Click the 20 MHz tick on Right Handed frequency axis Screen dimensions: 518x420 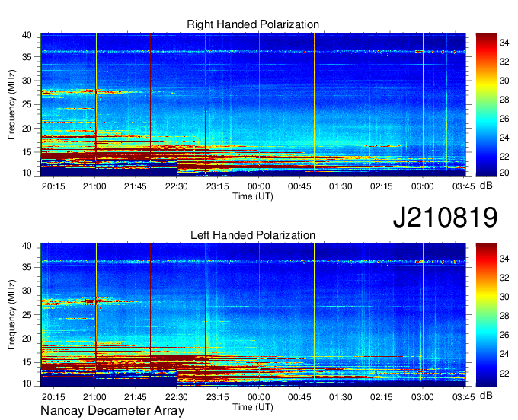click(27, 129)
